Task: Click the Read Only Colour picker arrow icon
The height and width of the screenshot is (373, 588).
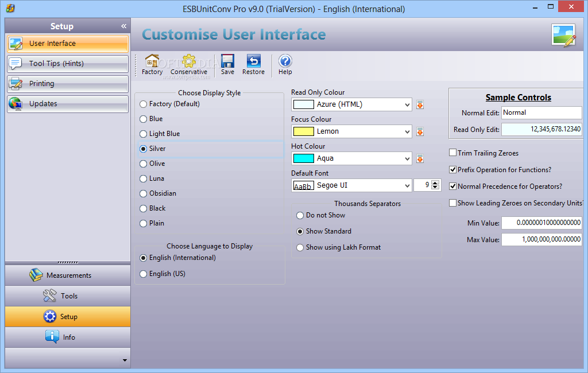Action: click(x=420, y=104)
